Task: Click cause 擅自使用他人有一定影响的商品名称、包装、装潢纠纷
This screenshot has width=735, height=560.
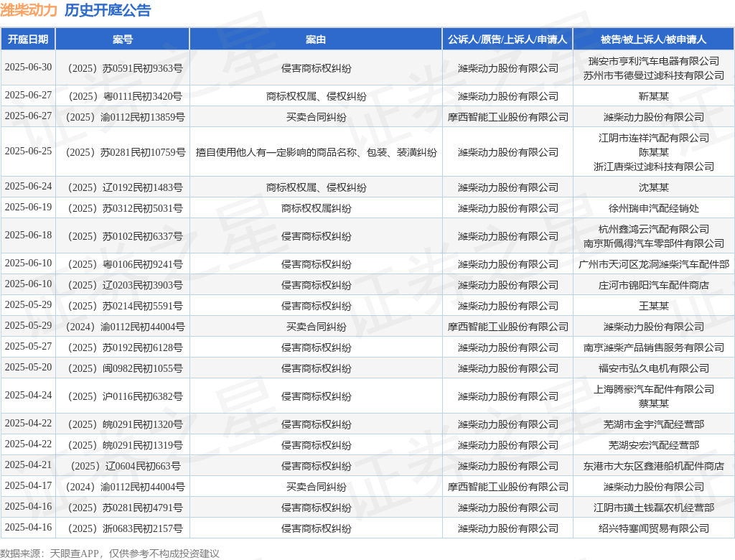Action: click(x=316, y=152)
